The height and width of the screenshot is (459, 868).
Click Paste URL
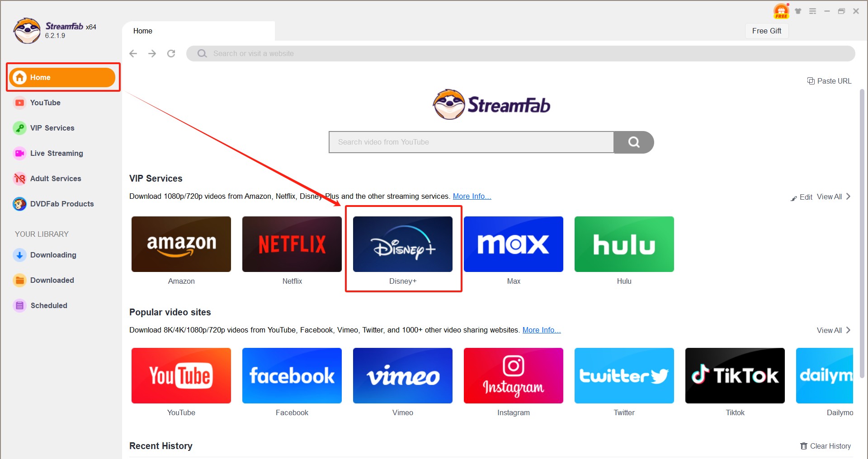tap(829, 81)
